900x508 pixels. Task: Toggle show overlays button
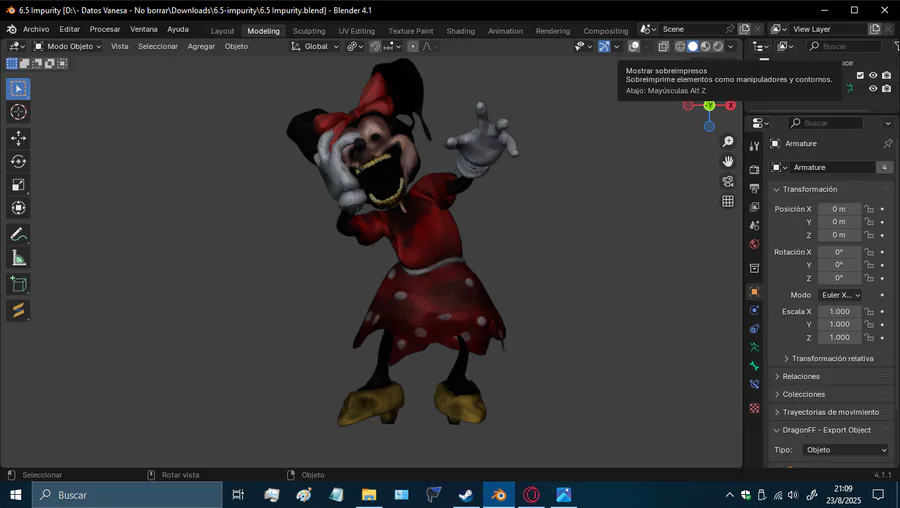click(634, 46)
